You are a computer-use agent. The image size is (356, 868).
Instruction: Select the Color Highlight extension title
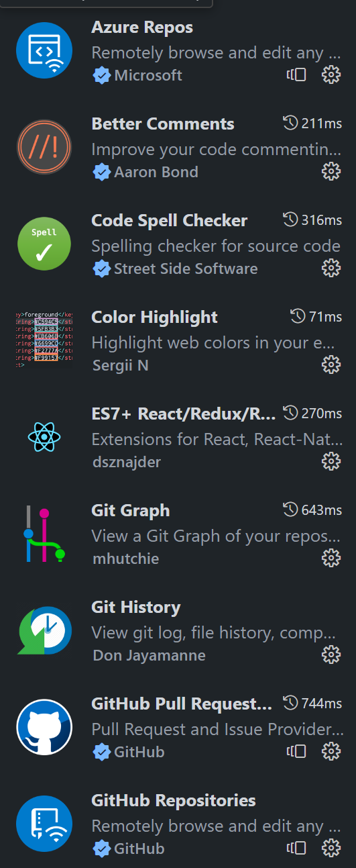click(155, 318)
